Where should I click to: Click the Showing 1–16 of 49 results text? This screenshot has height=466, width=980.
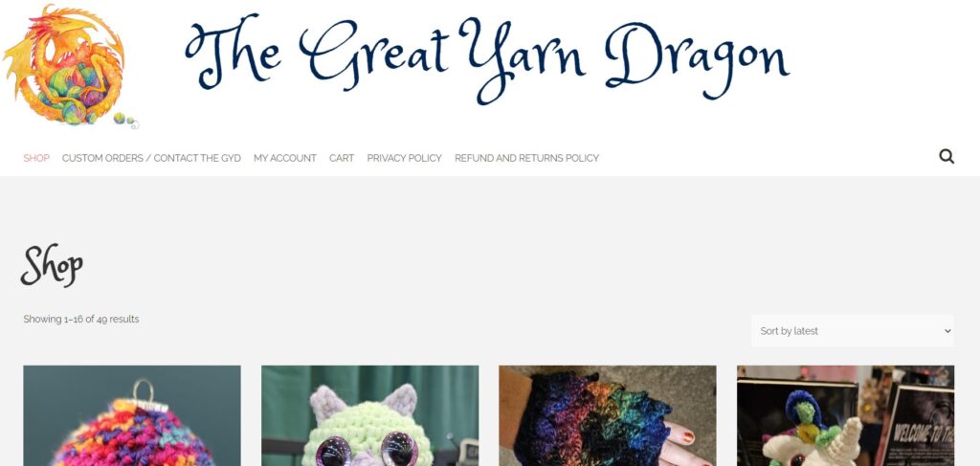(81, 320)
